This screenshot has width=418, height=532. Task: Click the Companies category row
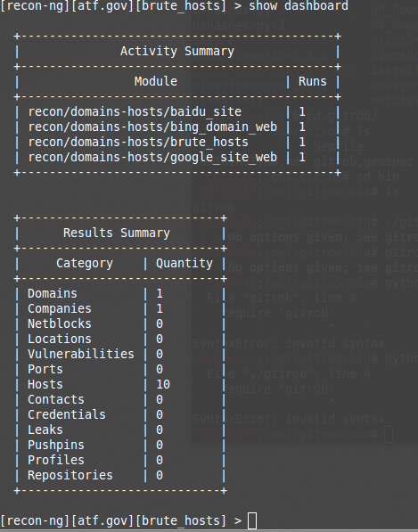[x=120, y=308]
